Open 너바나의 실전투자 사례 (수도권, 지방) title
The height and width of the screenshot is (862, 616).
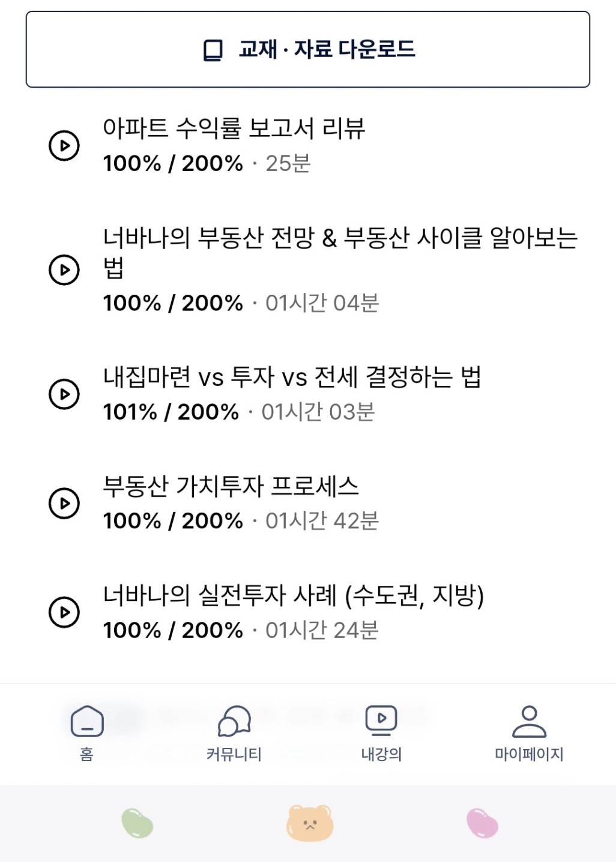tap(294, 595)
